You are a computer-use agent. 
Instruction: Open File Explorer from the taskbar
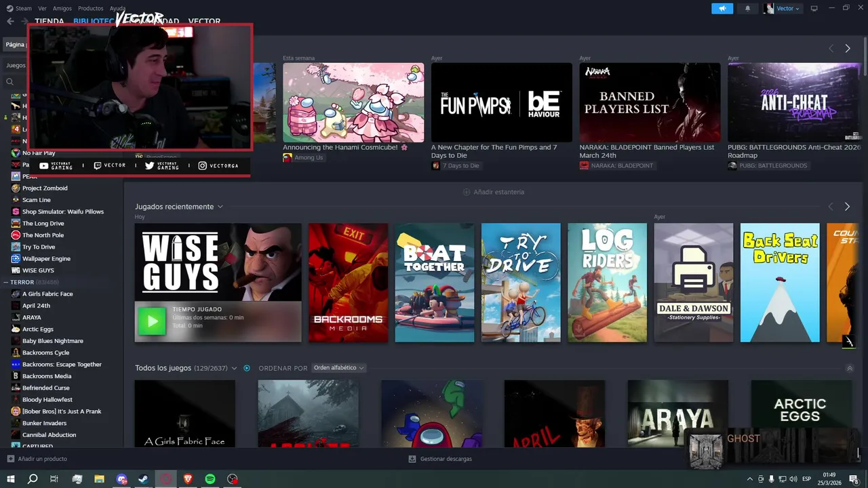99,479
